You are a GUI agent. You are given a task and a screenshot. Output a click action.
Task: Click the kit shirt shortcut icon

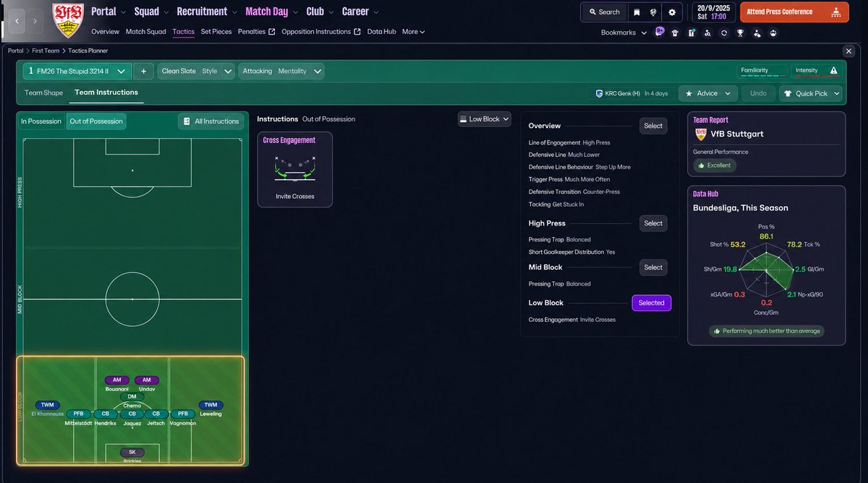[675, 33]
